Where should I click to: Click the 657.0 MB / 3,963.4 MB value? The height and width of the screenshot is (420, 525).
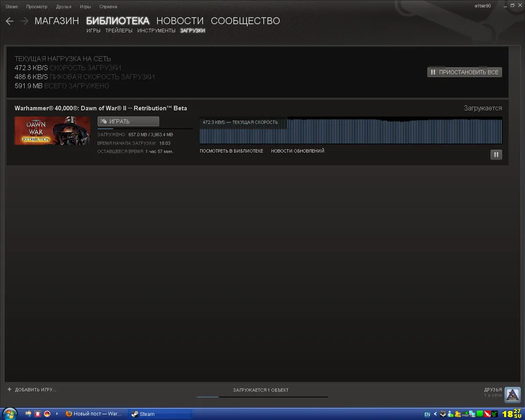point(151,134)
